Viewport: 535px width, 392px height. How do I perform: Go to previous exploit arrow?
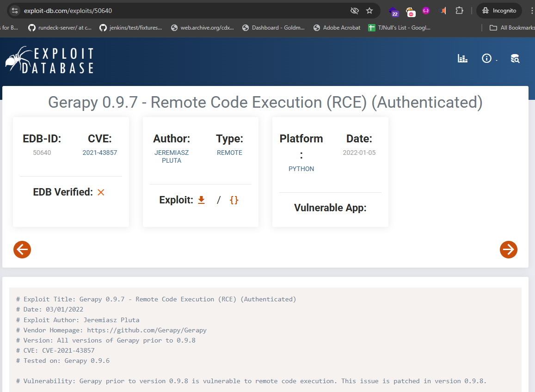pyautogui.click(x=22, y=250)
